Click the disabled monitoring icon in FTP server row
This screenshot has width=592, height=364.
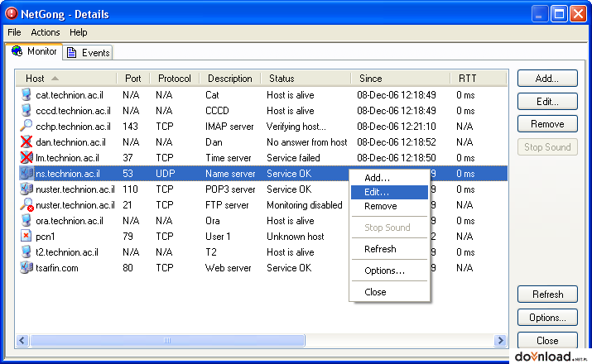tap(26, 205)
